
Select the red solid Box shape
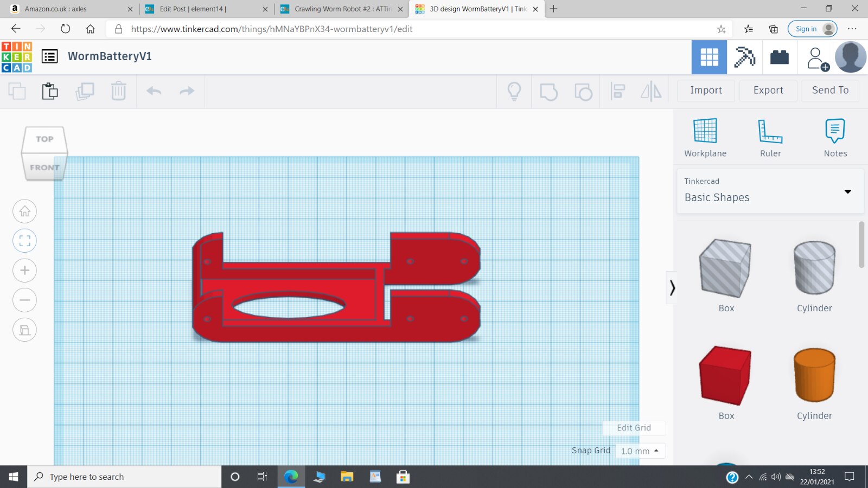point(725,375)
